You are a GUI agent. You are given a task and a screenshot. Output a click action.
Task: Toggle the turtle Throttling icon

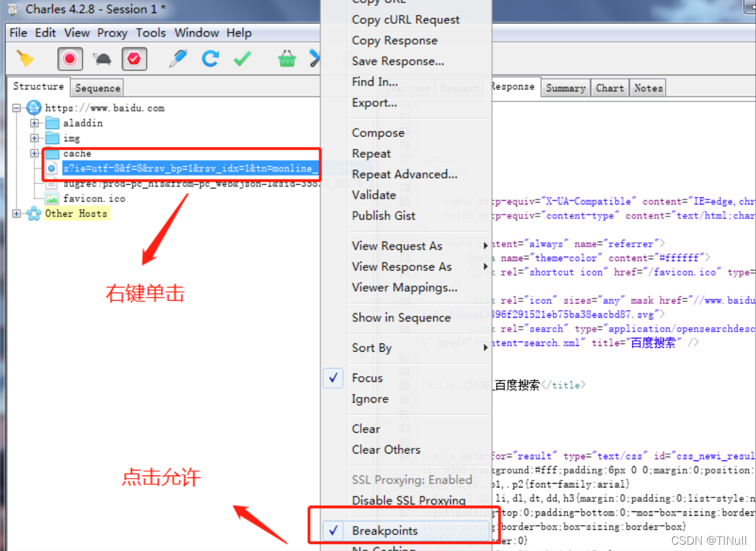tap(102, 59)
